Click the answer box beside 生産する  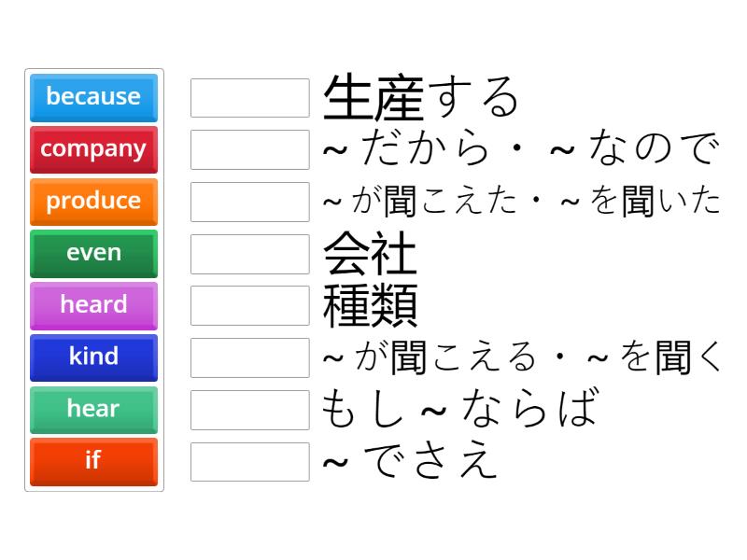248,97
